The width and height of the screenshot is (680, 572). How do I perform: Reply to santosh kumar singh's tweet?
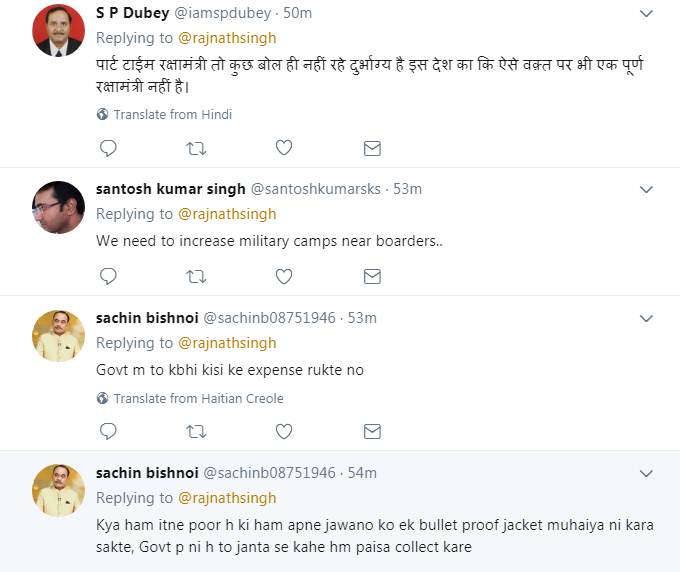pyautogui.click(x=108, y=276)
